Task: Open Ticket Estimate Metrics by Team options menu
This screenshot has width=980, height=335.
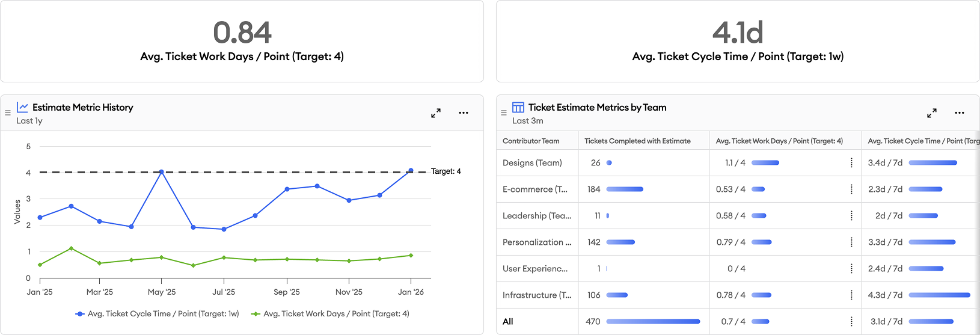Action: [x=960, y=113]
